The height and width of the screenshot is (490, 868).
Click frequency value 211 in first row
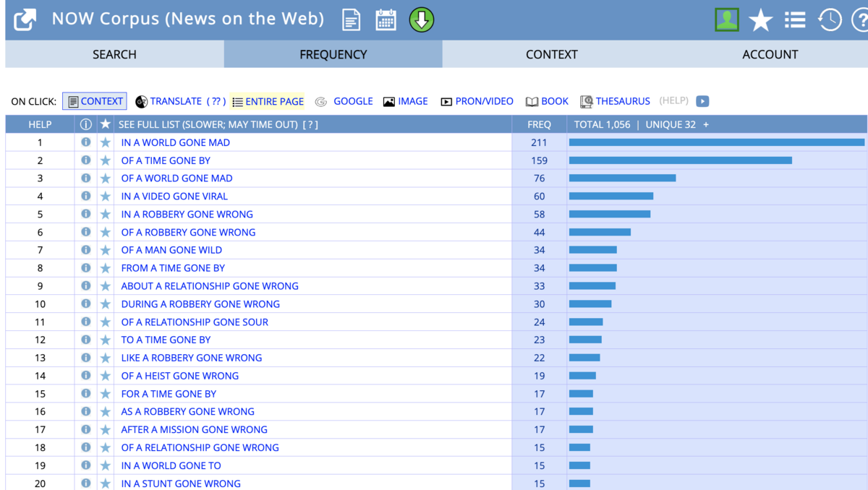[x=539, y=142]
